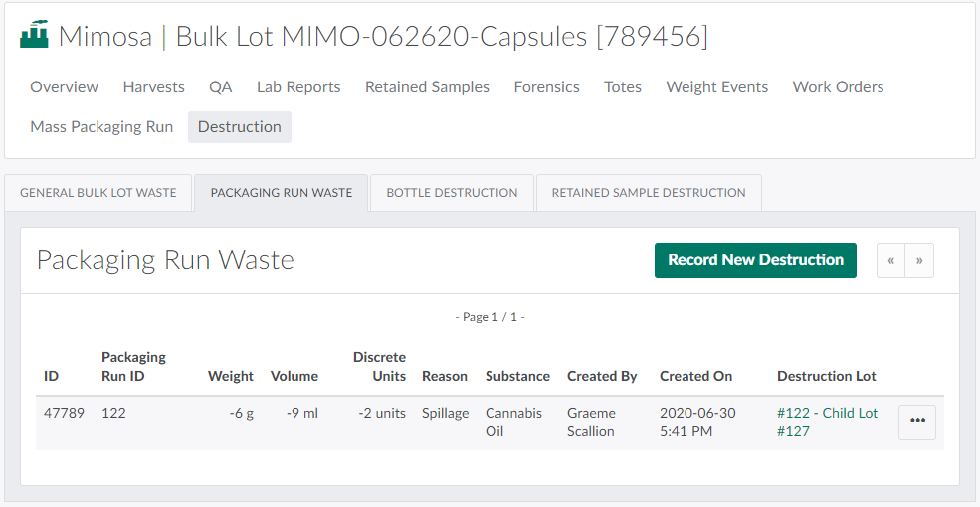Image resolution: width=980 pixels, height=507 pixels.
Task: View Retained Samples section
Action: [x=427, y=87]
